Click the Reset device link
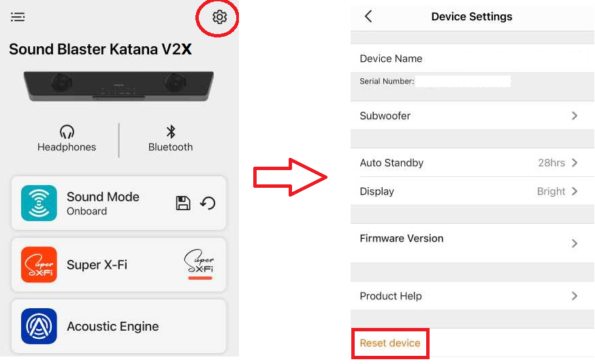The image size is (595, 364). pyautogui.click(x=390, y=343)
